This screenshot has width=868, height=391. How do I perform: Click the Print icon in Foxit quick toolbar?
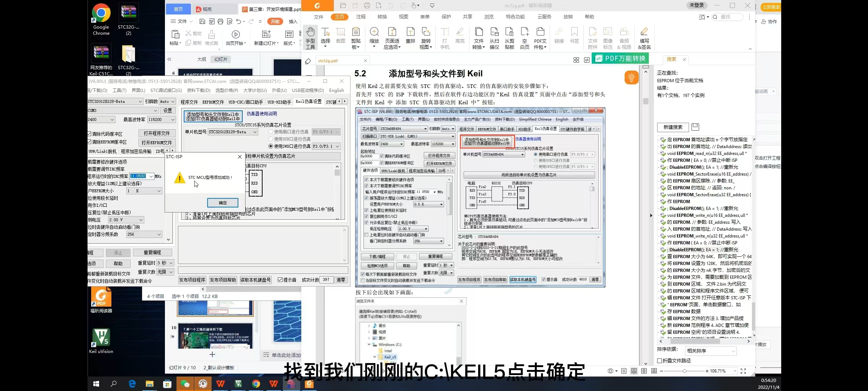[367, 5]
